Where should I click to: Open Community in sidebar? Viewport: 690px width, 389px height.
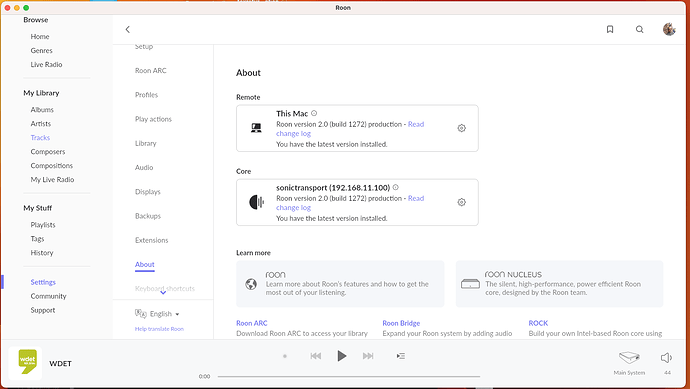(x=48, y=296)
